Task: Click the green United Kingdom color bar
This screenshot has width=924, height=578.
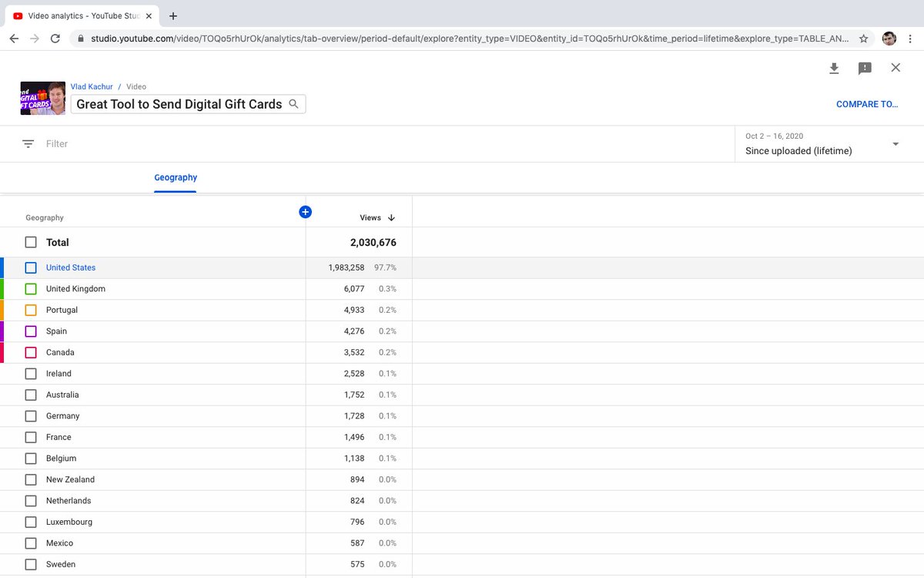Action: 2,289
